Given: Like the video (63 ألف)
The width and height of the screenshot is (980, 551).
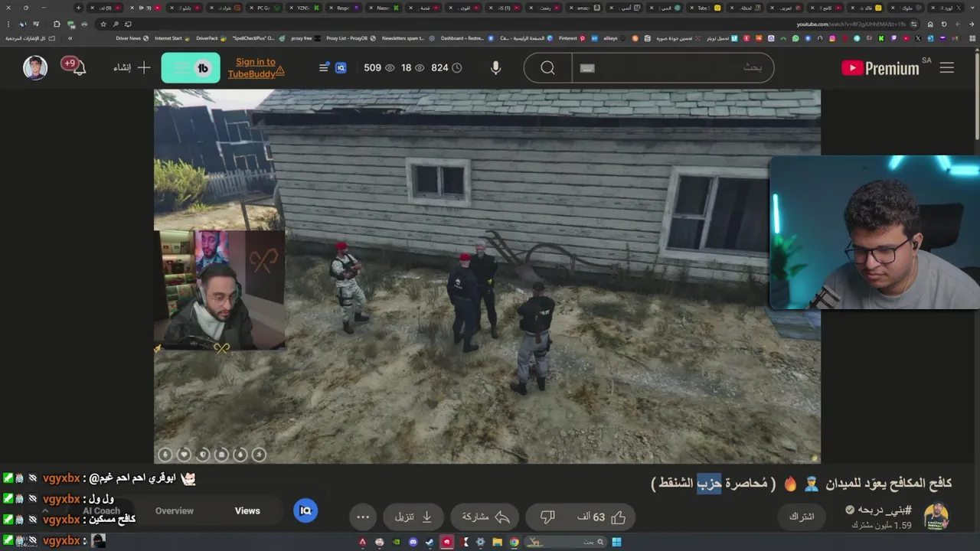Looking at the screenshot, I should 602,517.
